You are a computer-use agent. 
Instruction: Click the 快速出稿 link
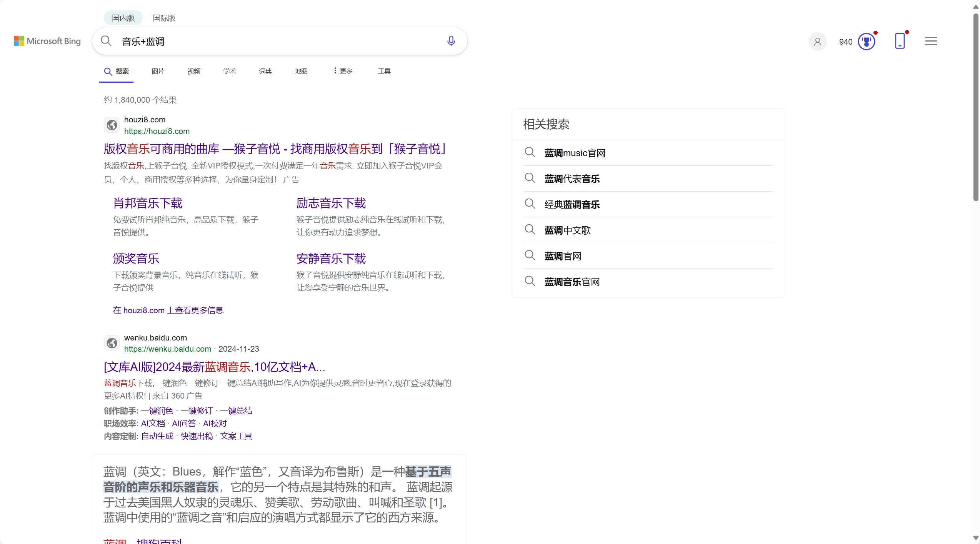[x=197, y=436]
